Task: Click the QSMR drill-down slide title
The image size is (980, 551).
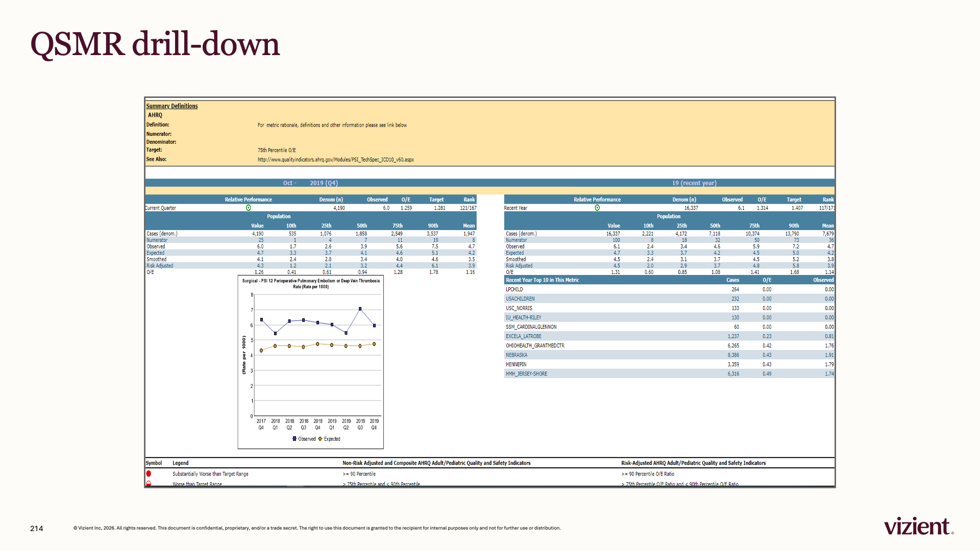Action: tap(155, 44)
